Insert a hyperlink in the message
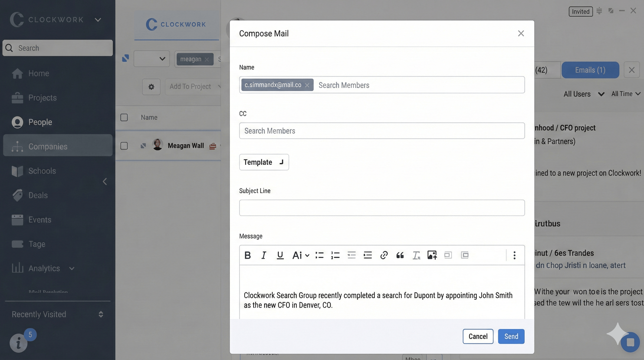 click(384, 255)
